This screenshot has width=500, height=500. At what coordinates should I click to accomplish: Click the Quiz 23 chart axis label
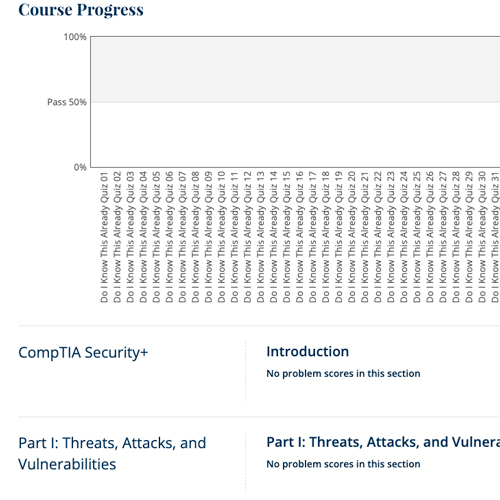pyautogui.click(x=391, y=237)
